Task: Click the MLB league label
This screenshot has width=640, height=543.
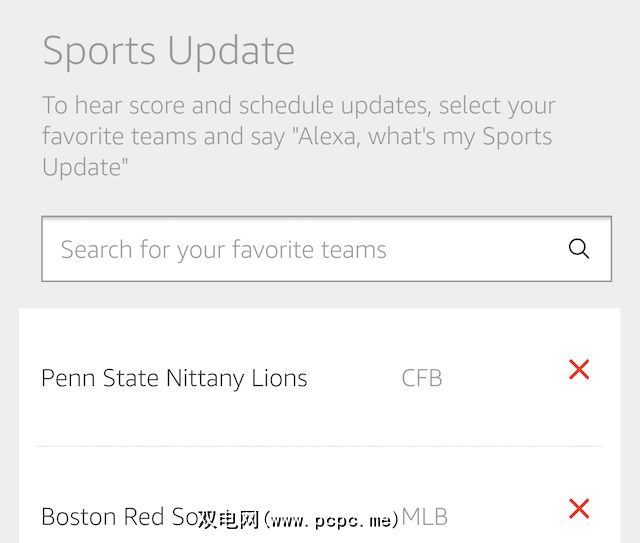Action: pyautogui.click(x=425, y=517)
